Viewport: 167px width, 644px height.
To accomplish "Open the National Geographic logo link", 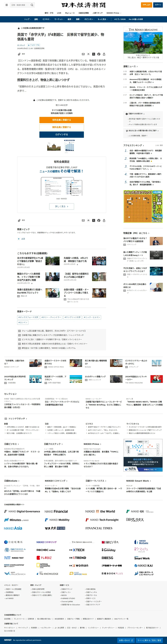I will tap(43, 565).
